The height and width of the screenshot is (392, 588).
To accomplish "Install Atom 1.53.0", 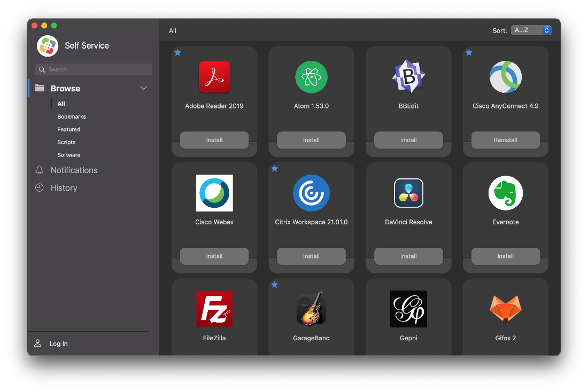I will [311, 140].
